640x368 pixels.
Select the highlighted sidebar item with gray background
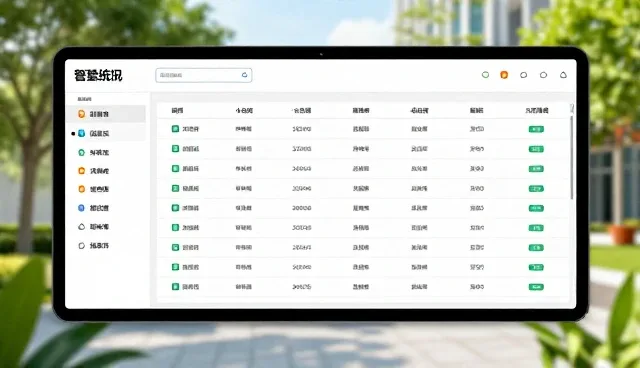(106, 114)
